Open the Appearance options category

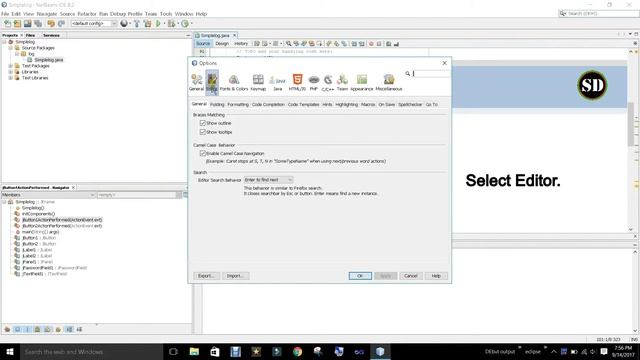362,82
